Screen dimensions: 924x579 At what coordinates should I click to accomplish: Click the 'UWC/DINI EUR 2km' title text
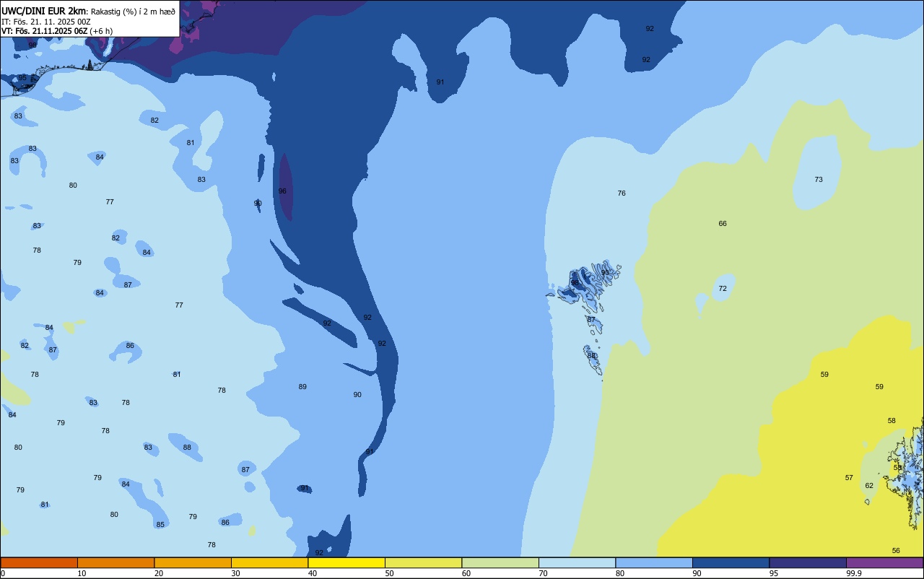(x=44, y=11)
